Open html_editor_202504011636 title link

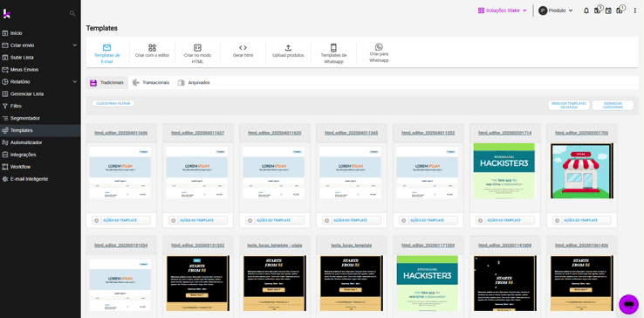[121, 133]
